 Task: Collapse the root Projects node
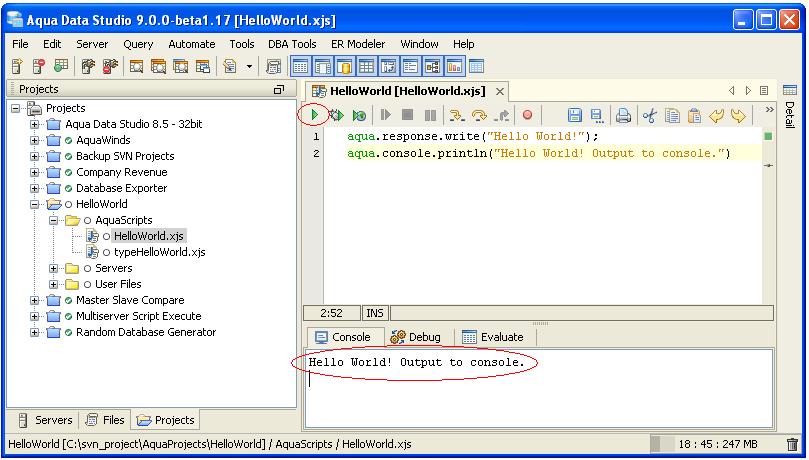(x=15, y=108)
